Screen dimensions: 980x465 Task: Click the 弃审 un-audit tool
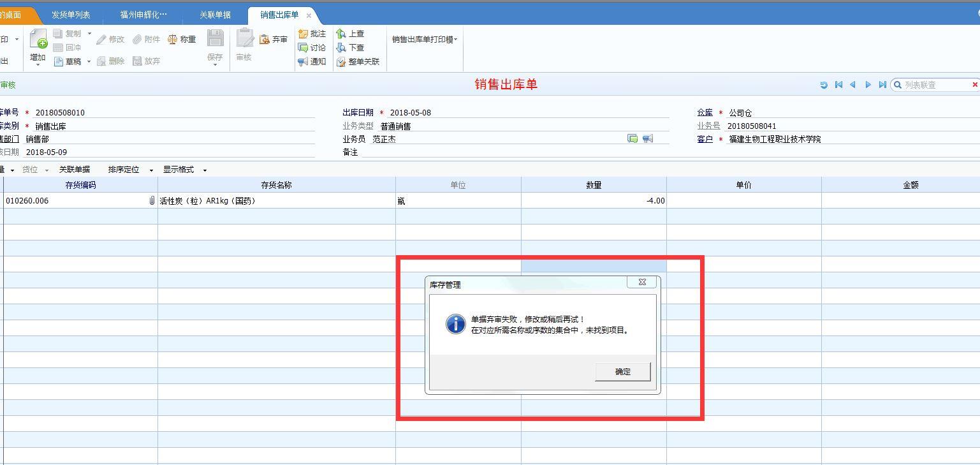click(x=274, y=39)
